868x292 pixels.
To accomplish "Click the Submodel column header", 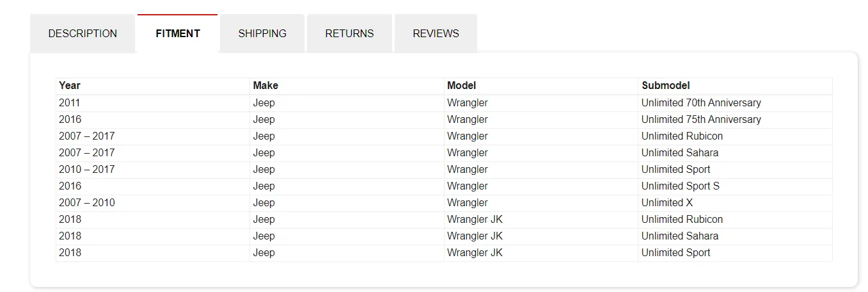I will [x=665, y=86].
